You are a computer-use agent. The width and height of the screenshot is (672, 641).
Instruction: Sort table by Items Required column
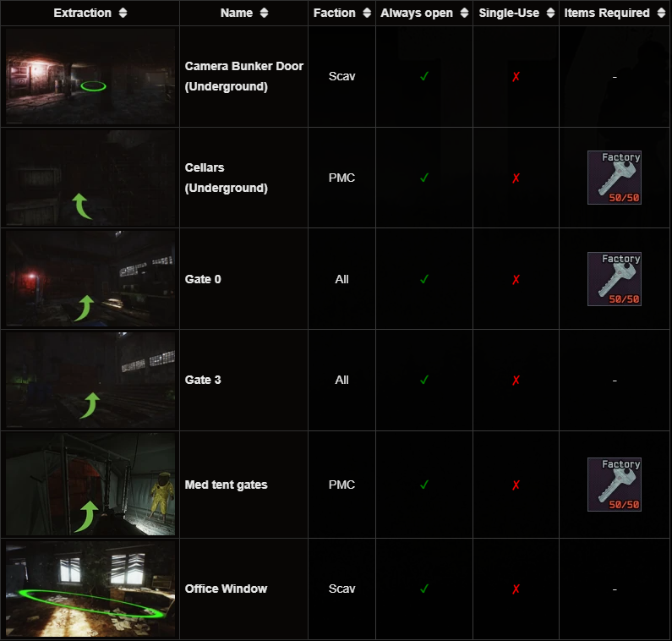(x=615, y=13)
